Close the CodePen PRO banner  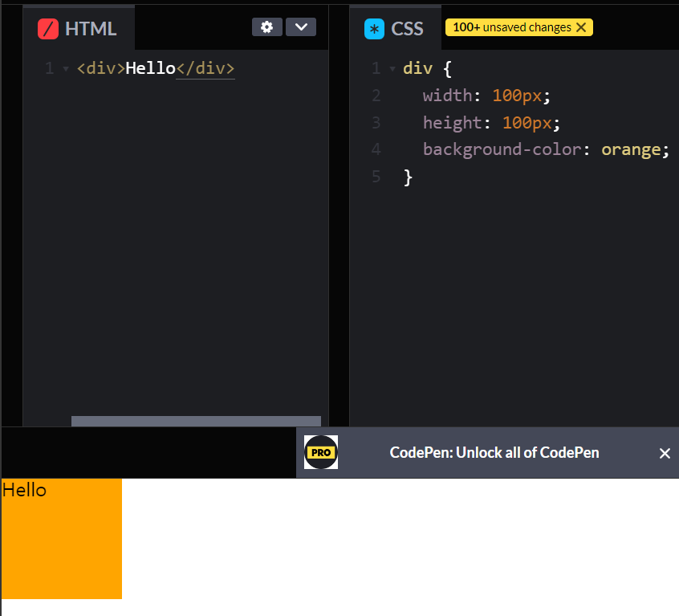point(665,453)
